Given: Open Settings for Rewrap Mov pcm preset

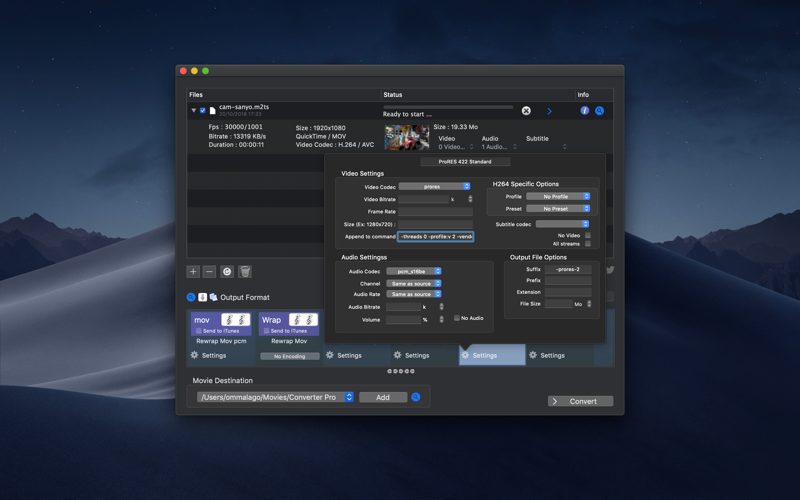Looking at the screenshot, I should pos(208,355).
